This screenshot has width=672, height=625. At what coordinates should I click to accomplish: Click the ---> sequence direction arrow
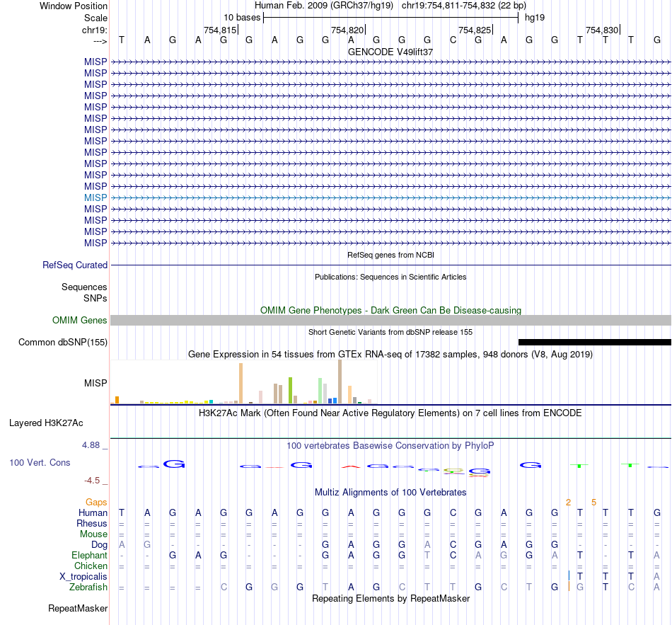[x=100, y=41]
